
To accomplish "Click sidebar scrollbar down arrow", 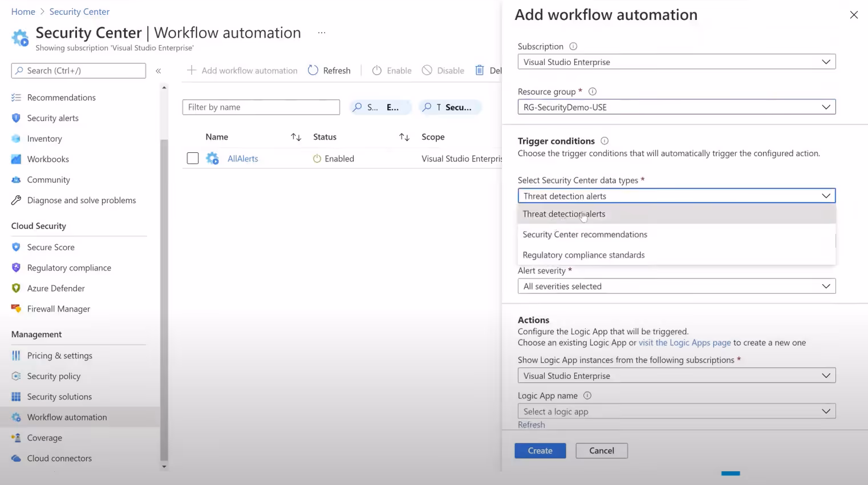I will (x=164, y=466).
